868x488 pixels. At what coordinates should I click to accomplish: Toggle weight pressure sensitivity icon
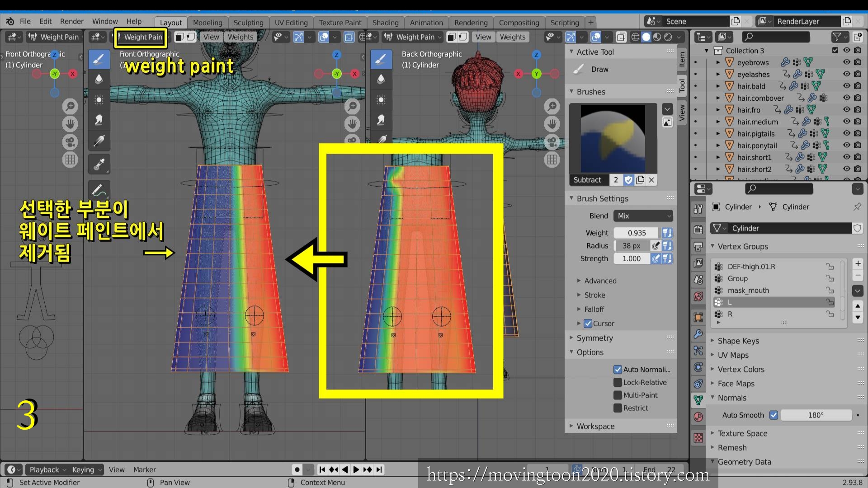click(x=667, y=233)
